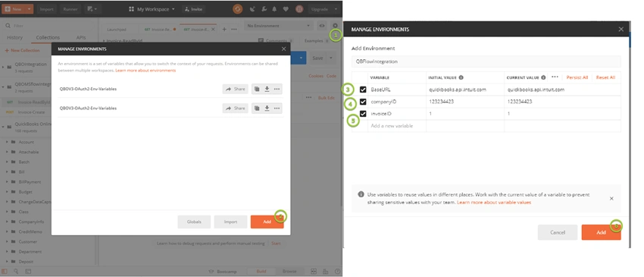Click the Invite button
This screenshot has width=644, height=277.
[x=193, y=9]
